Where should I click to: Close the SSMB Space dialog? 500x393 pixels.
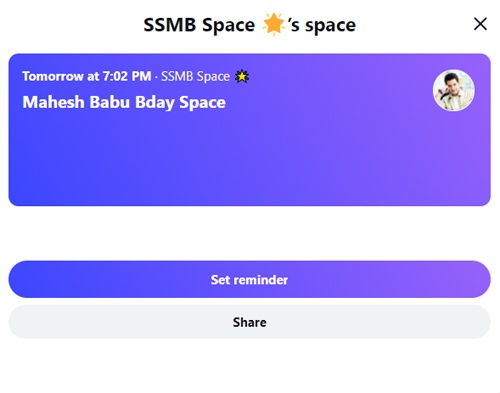coord(480,24)
